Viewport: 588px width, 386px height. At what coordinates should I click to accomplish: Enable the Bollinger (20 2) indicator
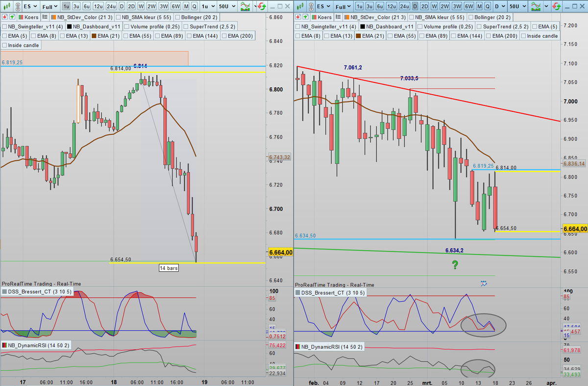click(178, 17)
